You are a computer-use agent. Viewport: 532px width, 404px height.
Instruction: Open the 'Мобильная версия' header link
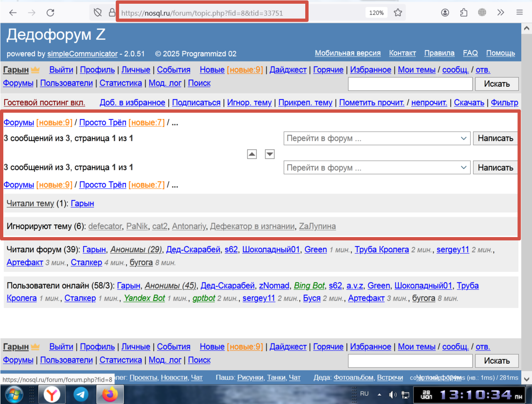click(x=348, y=53)
